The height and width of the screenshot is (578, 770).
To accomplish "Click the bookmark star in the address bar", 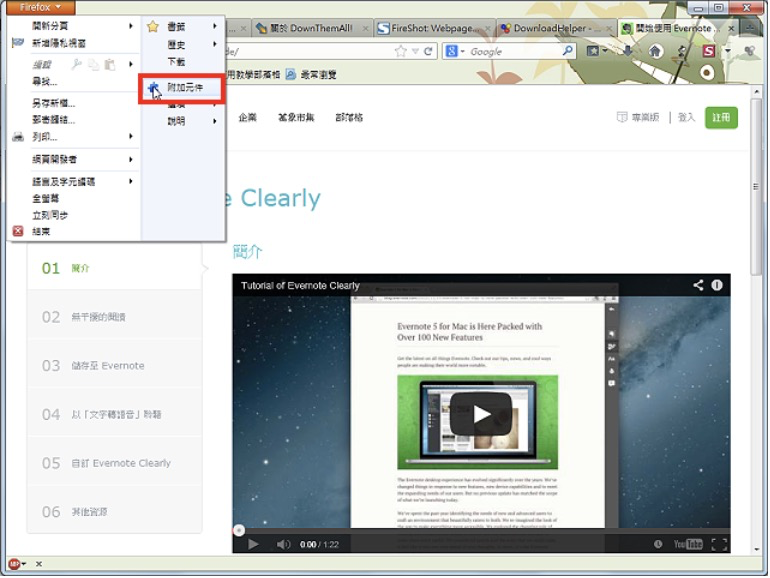I will 401,51.
